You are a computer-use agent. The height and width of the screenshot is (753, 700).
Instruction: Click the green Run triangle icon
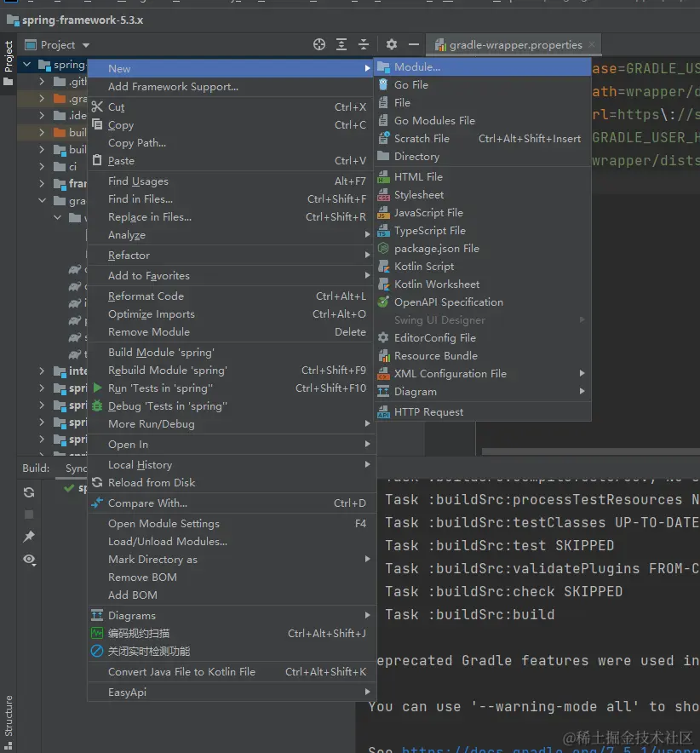97,388
